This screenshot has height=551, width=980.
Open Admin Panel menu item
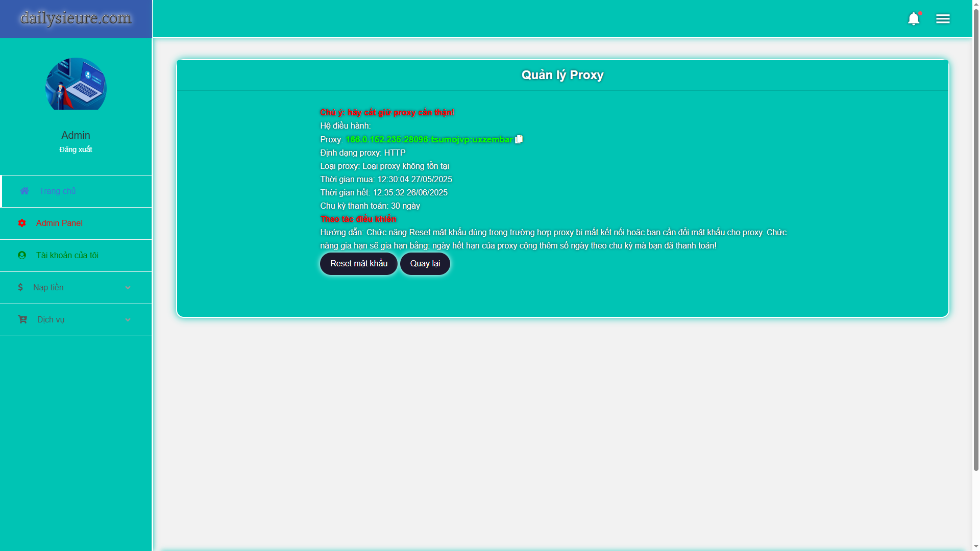coord(76,223)
